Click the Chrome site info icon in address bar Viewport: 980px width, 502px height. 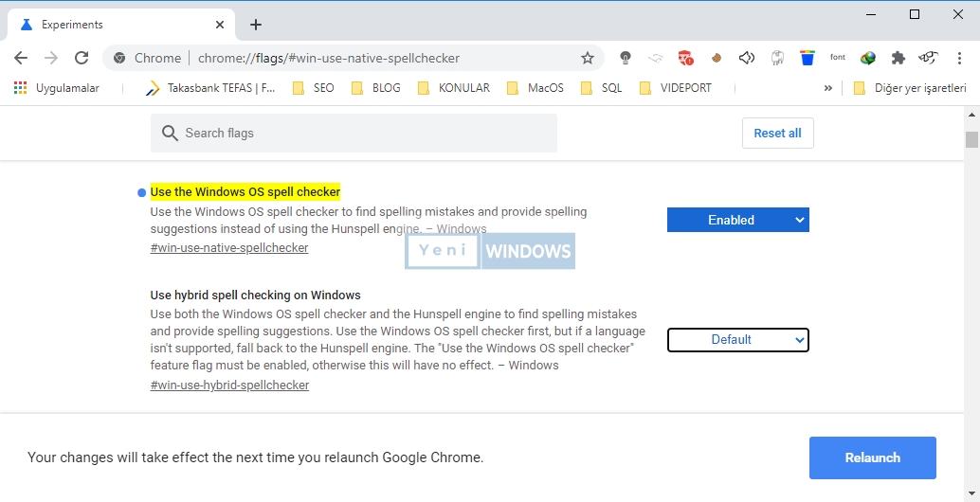point(119,58)
